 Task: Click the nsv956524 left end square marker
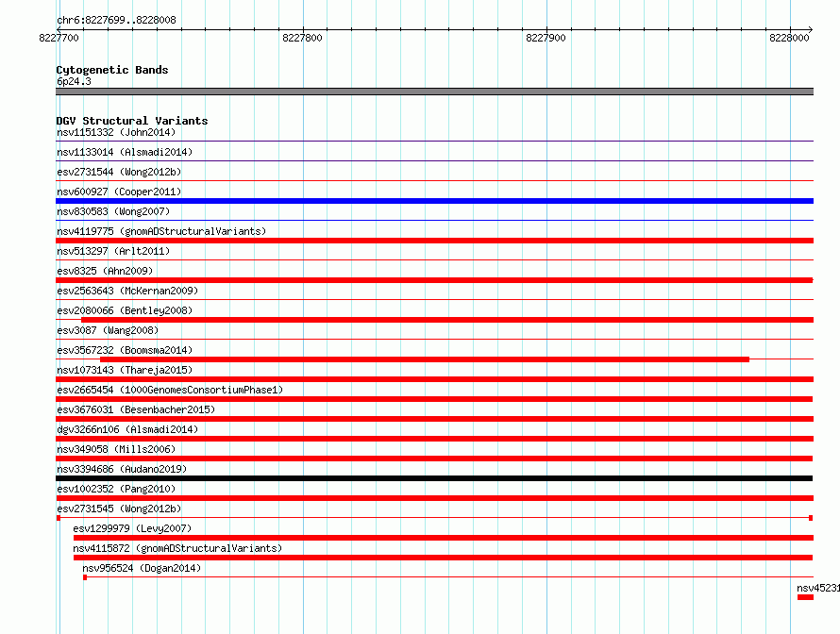pos(85,577)
